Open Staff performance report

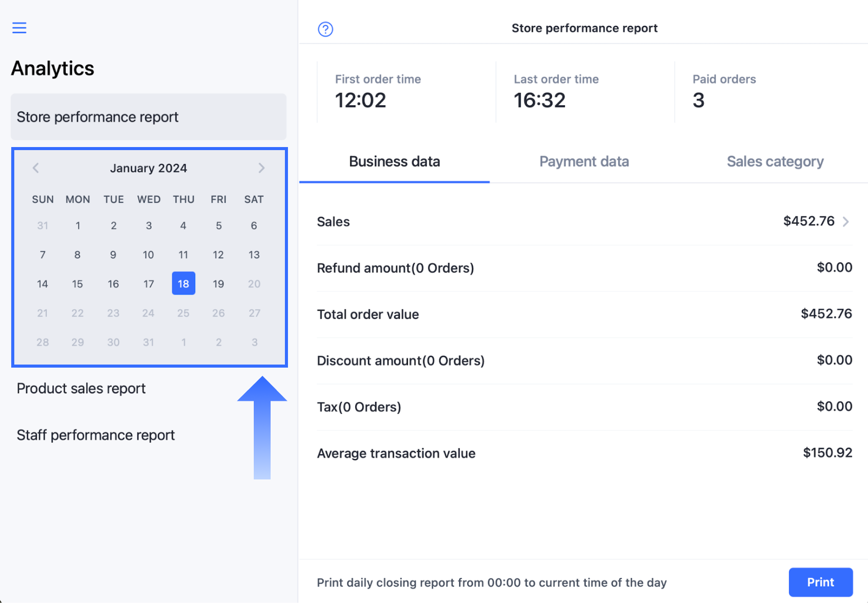[95, 435]
